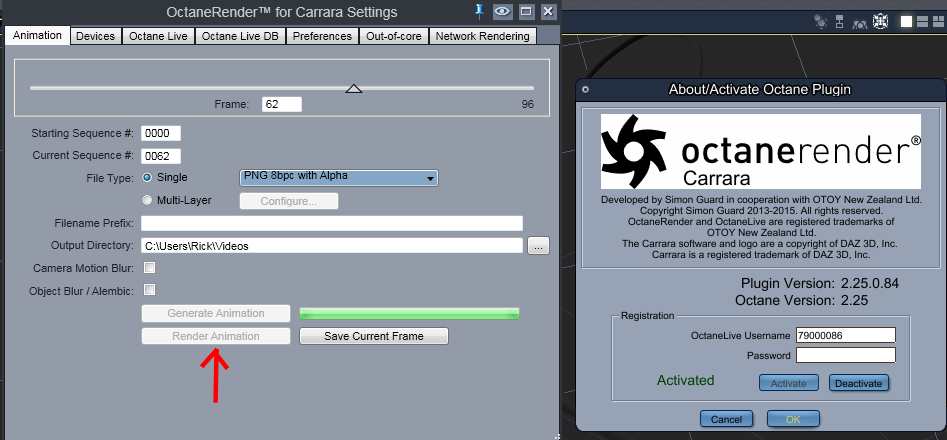Select the three-pane viewport layout

tap(938, 22)
